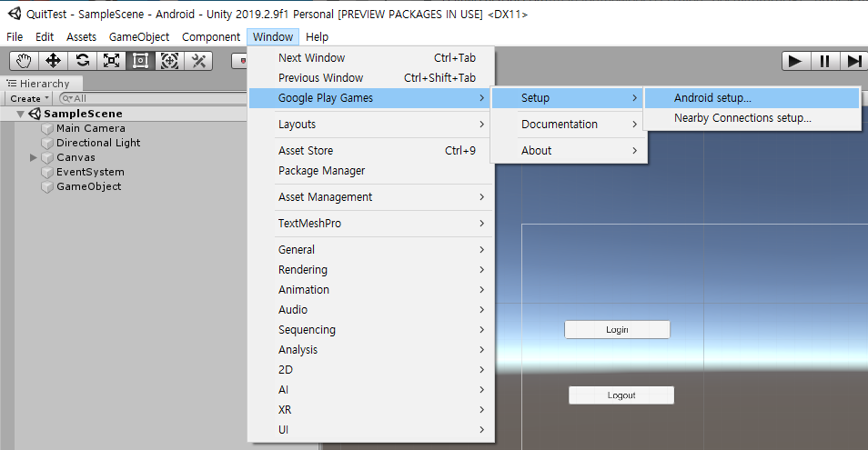Screen dimensions: 868x450
Task: Choose Nearby Connections setup...
Action: [752, 118]
